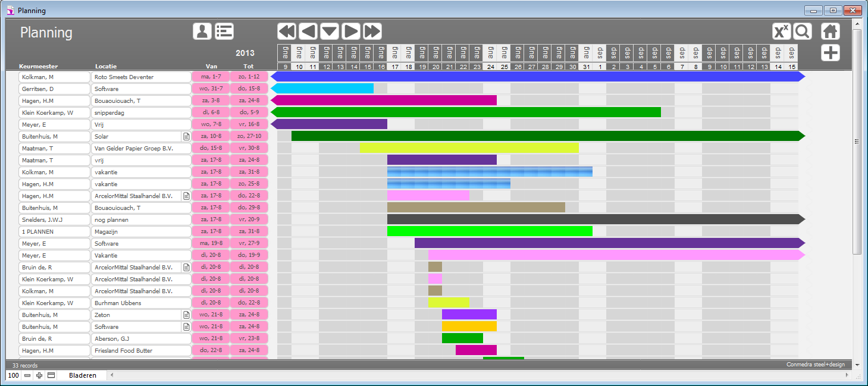Select the yellow Van Gelder Papier bar
868x386 pixels.
click(x=469, y=148)
